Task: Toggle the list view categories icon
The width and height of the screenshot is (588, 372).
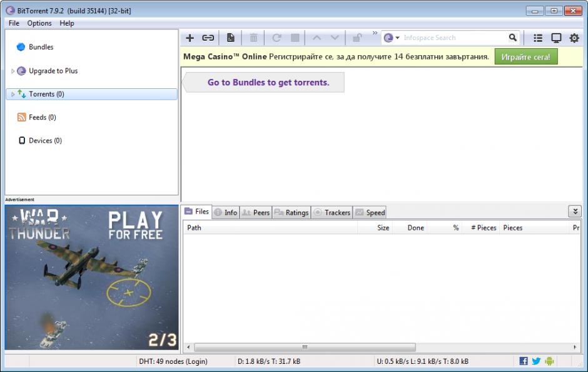Action: click(538, 38)
